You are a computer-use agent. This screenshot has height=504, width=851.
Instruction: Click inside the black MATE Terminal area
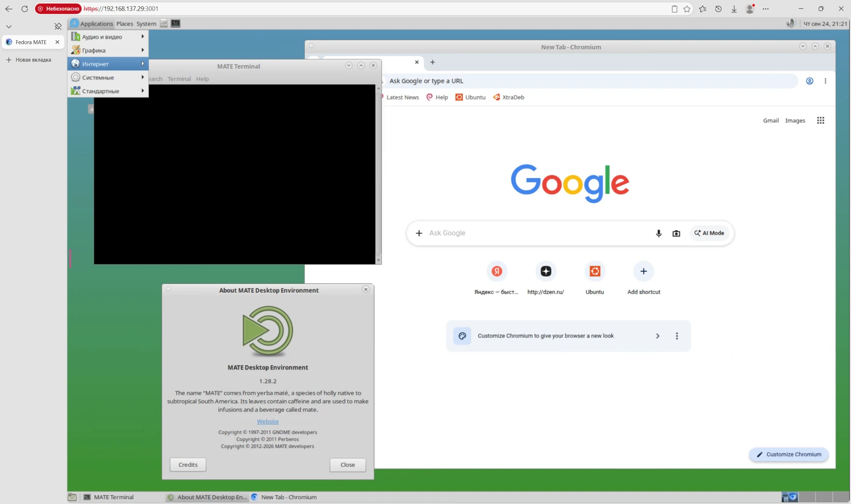pos(234,174)
